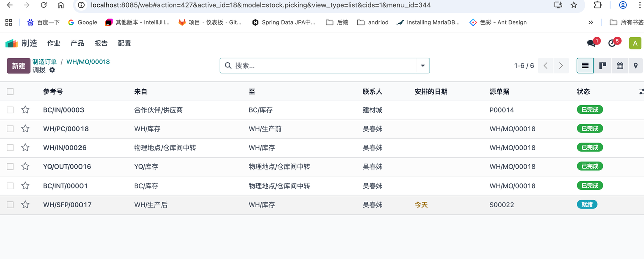
Task: Star the YQ/OUT/00016 record
Action: (x=25, y=166)
